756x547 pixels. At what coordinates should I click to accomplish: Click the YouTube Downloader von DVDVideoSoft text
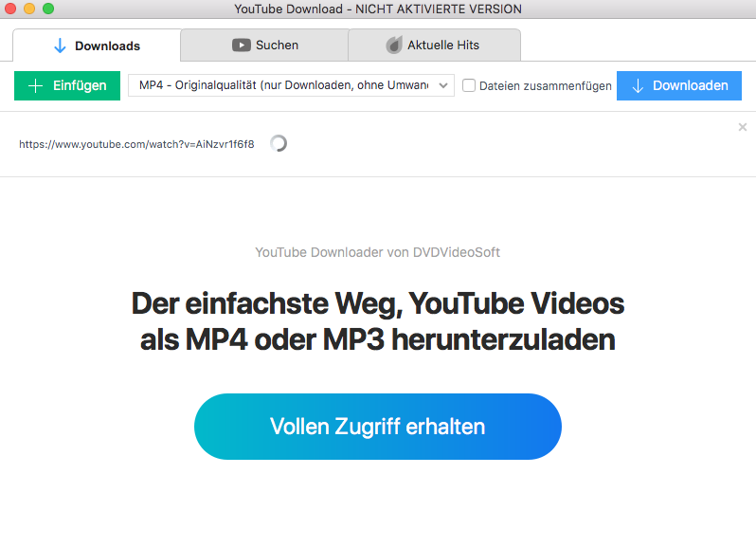pyautogui.click(x=377, y=252)
